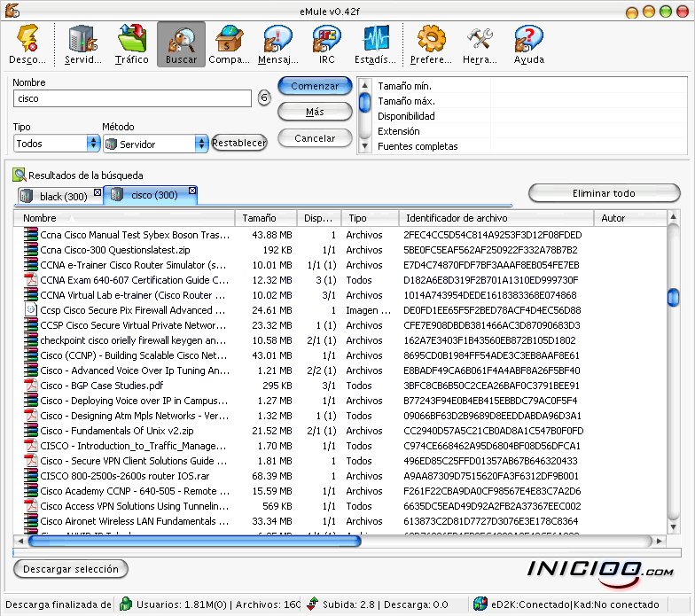Screen dimensions: 695x616
Task: Click the archive icon of CISCO 800-2500s-2600s router IOS.rar
Action: (30, 475)
